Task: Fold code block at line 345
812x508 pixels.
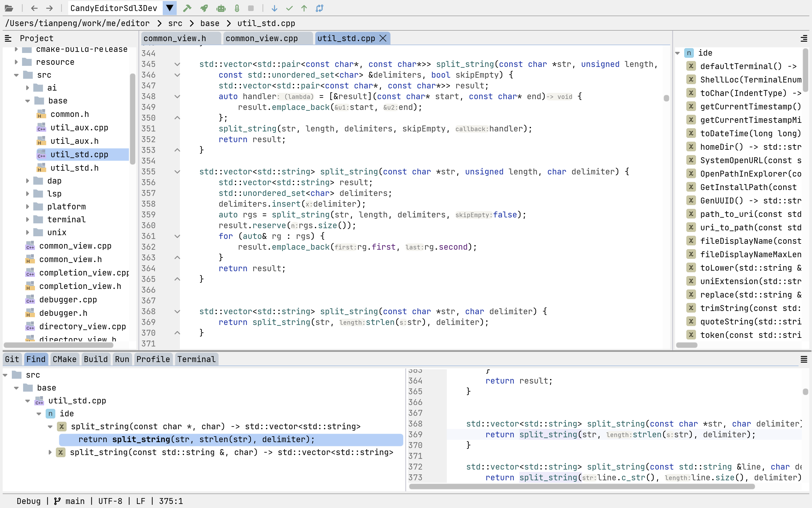Action: [x=177, y=64]
